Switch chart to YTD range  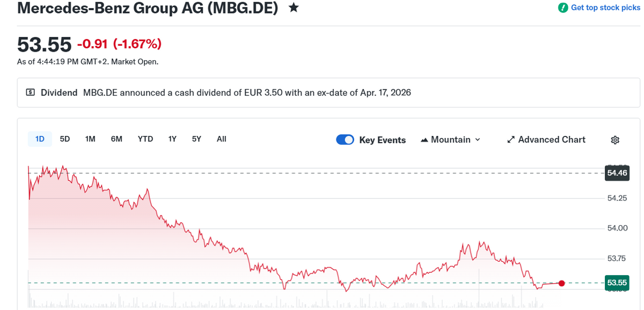tap(145, 139)
